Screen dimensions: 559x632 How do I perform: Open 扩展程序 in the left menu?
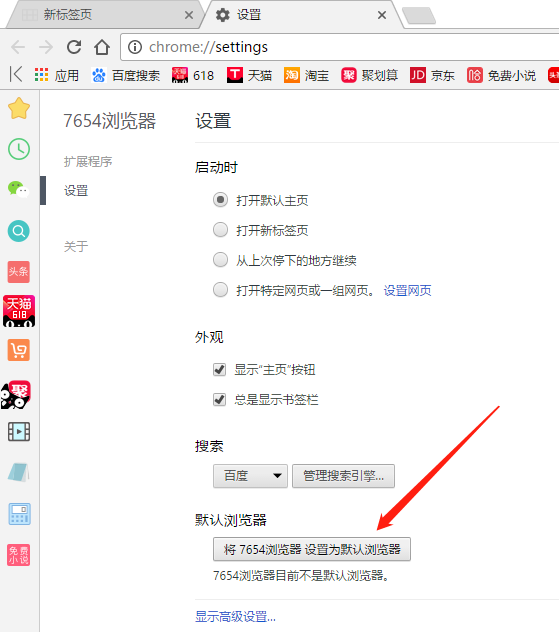(x=88, y=162)
